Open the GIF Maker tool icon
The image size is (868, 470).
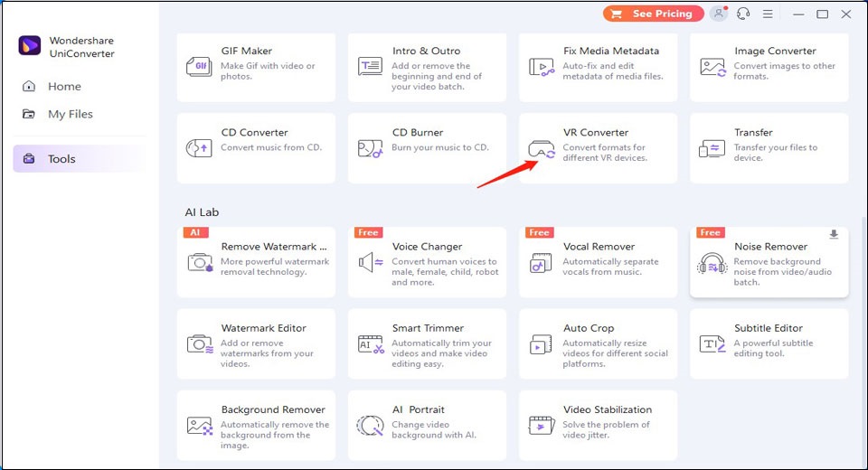[199, 67]
